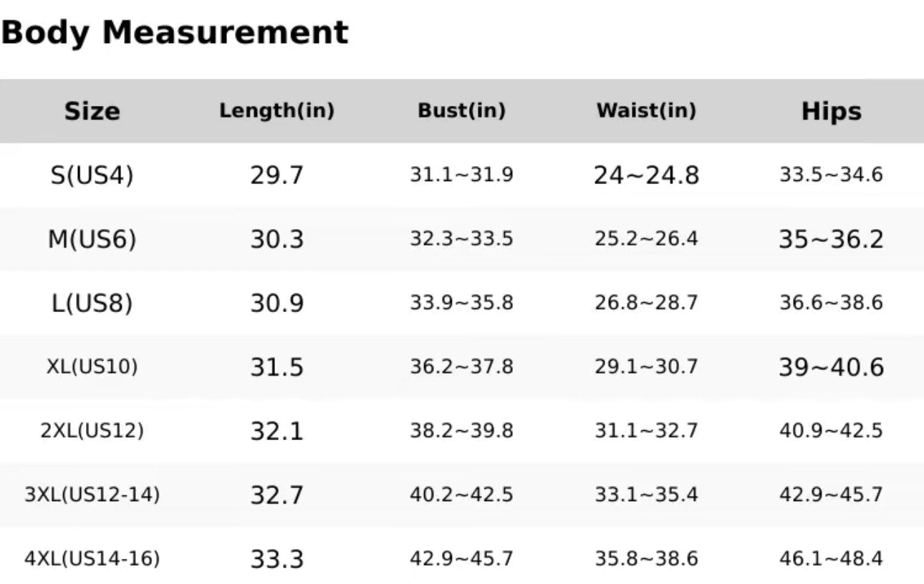Select bust range 32.3~33.5

(x=461, y=239)
